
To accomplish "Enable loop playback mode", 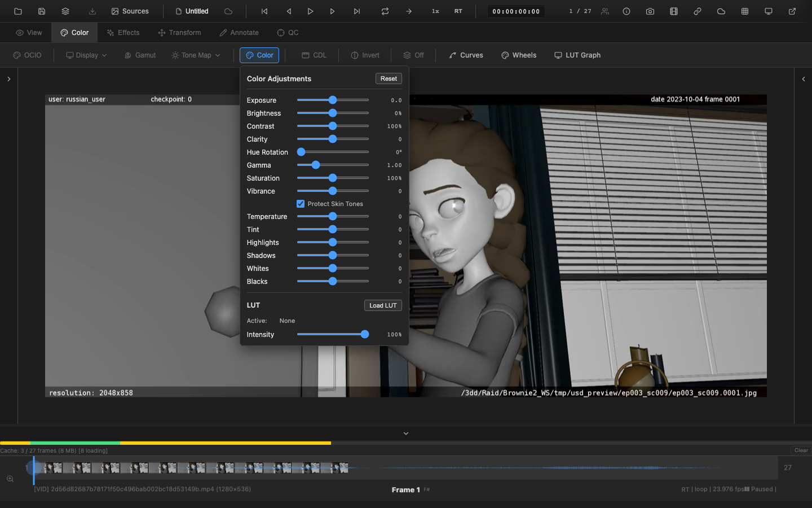I will pos(385,11).
